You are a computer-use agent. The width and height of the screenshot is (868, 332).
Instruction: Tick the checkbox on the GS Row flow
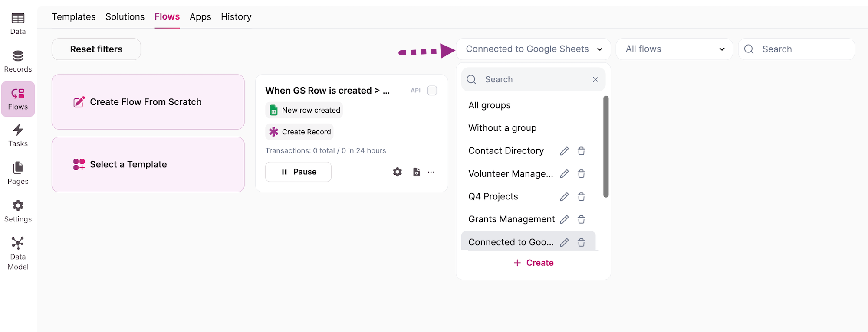[x=432, y=91]
